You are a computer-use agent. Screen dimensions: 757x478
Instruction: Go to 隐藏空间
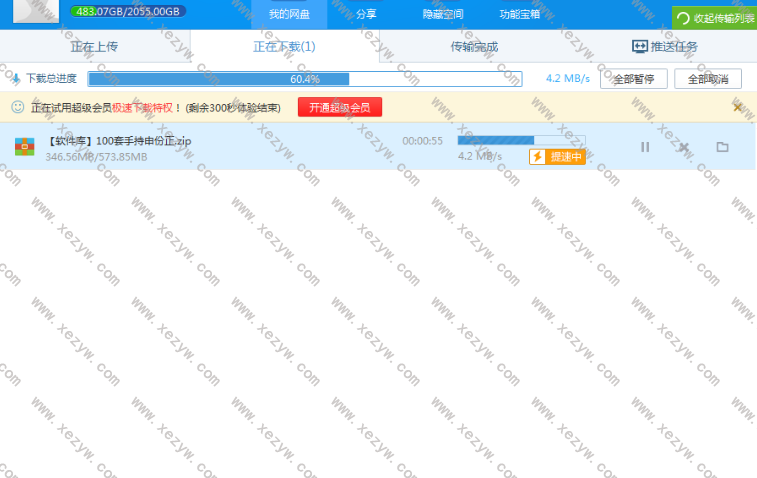442,15
